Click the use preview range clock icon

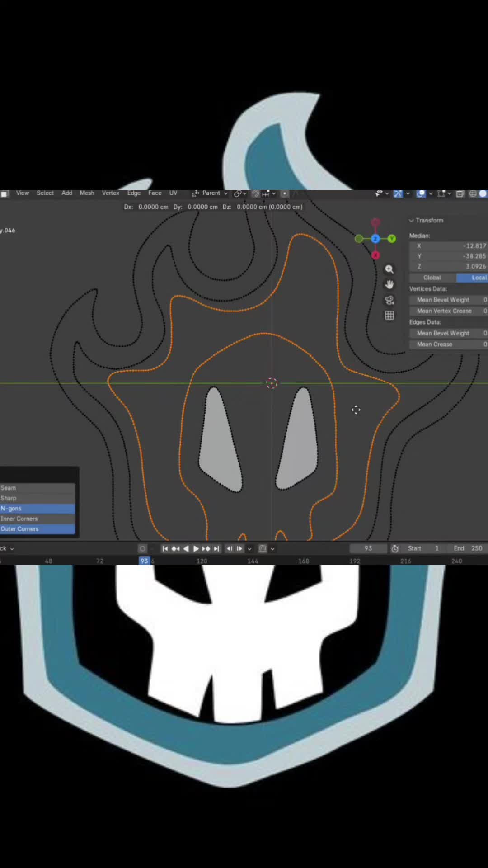[395, 548]
